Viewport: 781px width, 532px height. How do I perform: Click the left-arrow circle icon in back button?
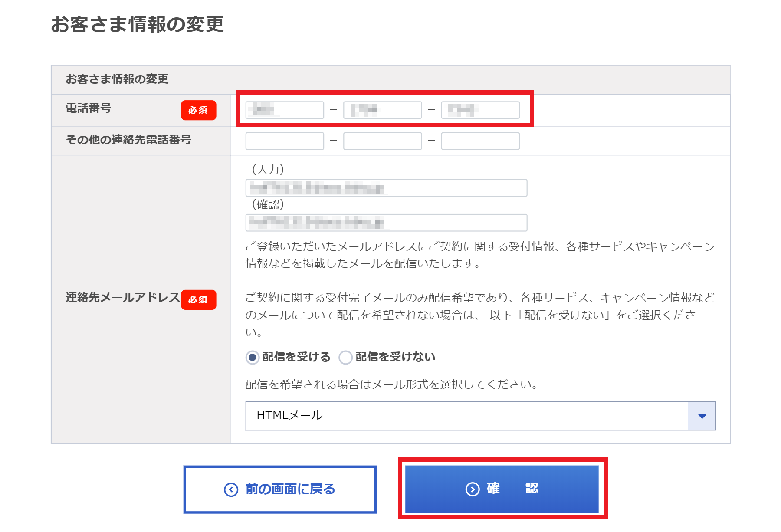(x=231, y=489)
